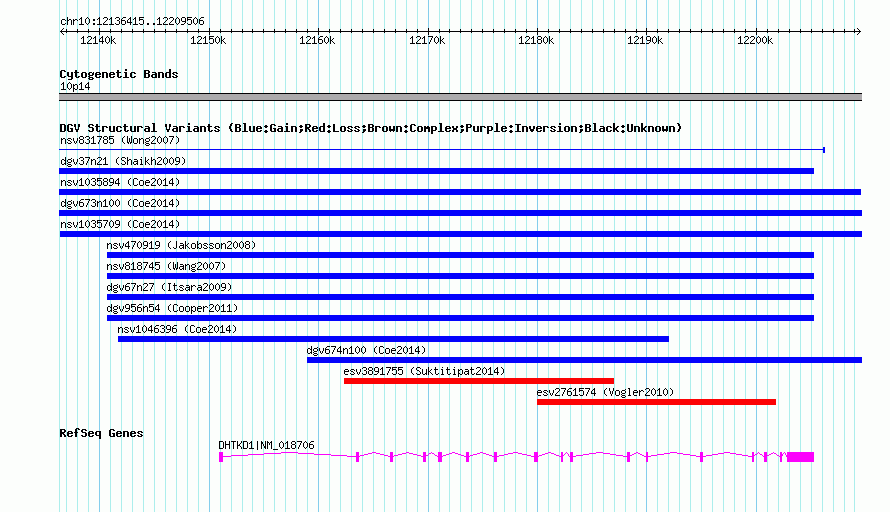Open variant label esv2761574 (Vogler2010)
The image size is (890, 512).
(x=605, y=392)
